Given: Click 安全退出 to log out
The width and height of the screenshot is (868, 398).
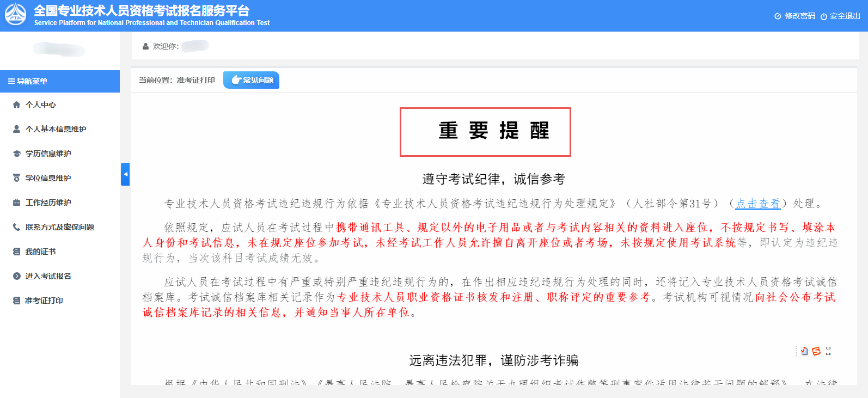Looking at the screenshot, I should coord(840,16).
